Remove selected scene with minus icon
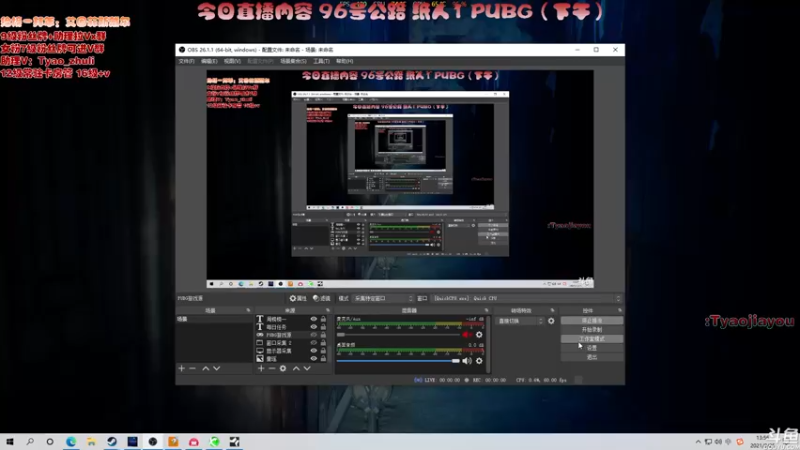The height and width of the screenshot is (450, 800). 192,368
